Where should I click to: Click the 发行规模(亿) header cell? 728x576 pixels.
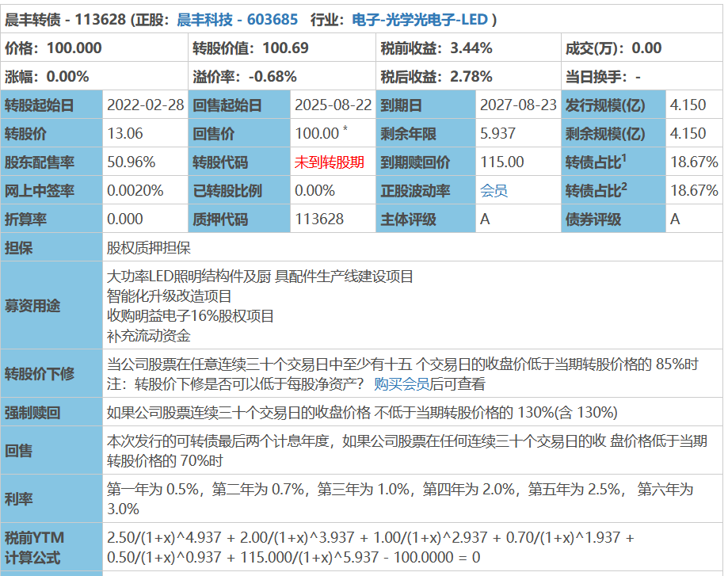click(613, 105)
